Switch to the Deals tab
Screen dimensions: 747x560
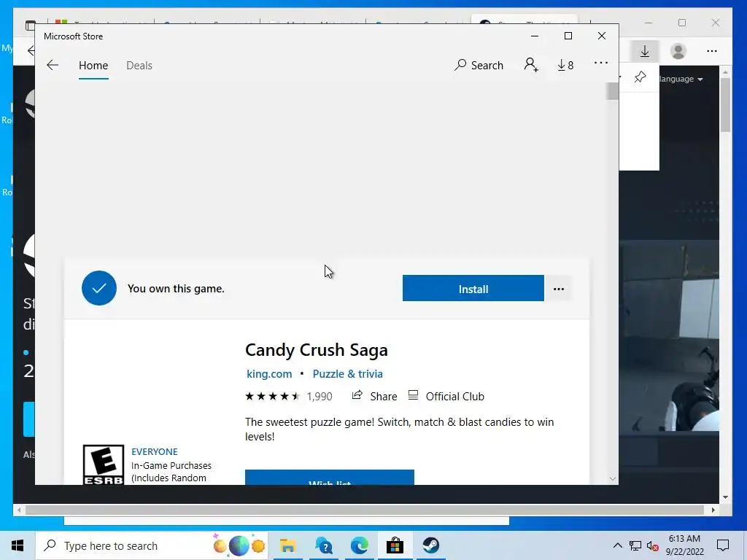[139, 65]
